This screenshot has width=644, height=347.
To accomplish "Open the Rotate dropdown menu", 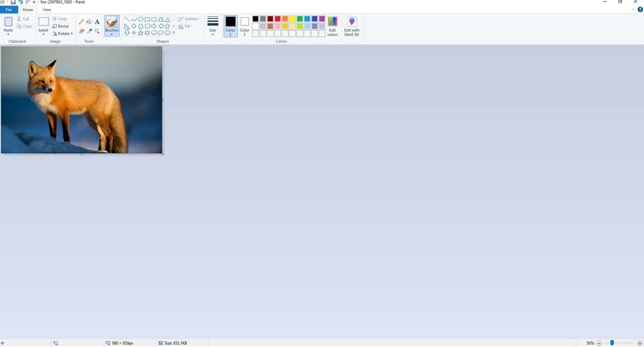I will (x=62, y=34).
